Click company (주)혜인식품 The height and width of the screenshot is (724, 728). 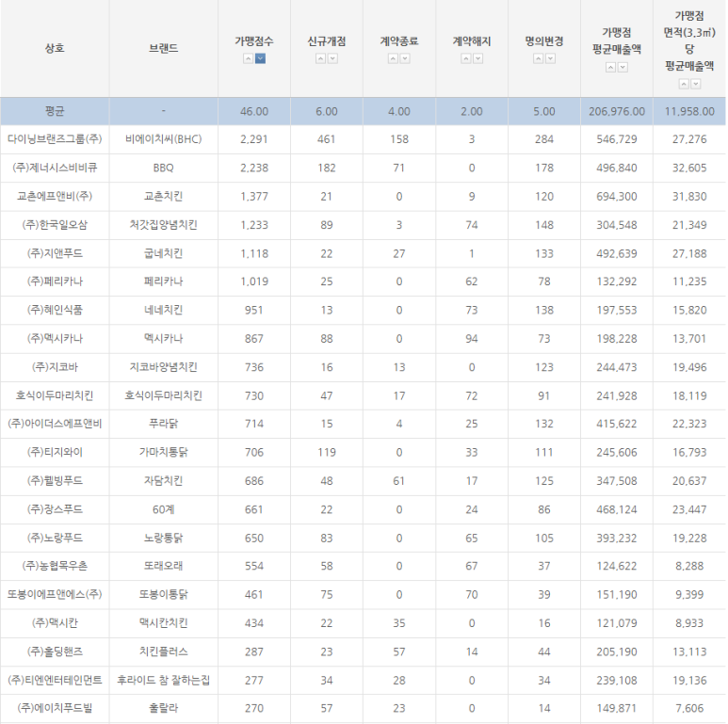55,310
